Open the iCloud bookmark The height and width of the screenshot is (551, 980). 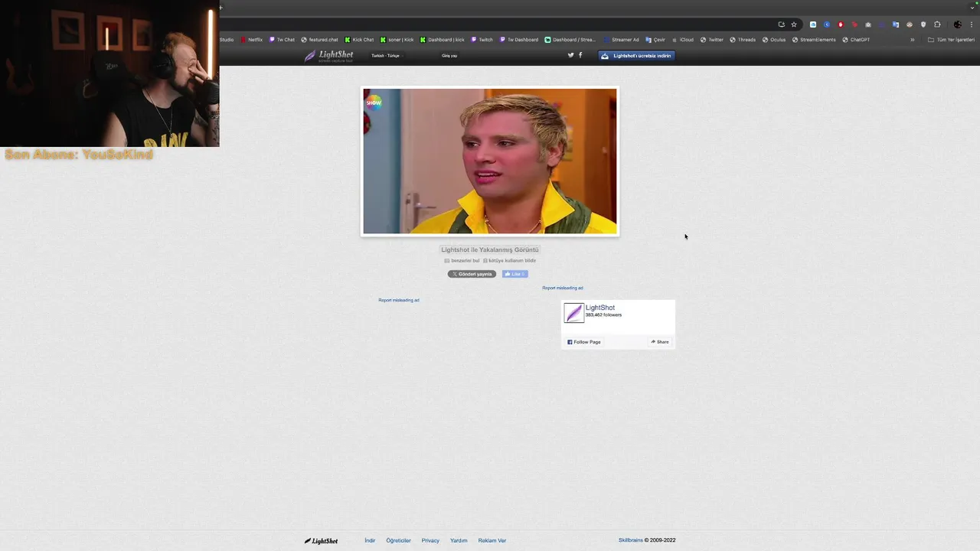683,40
